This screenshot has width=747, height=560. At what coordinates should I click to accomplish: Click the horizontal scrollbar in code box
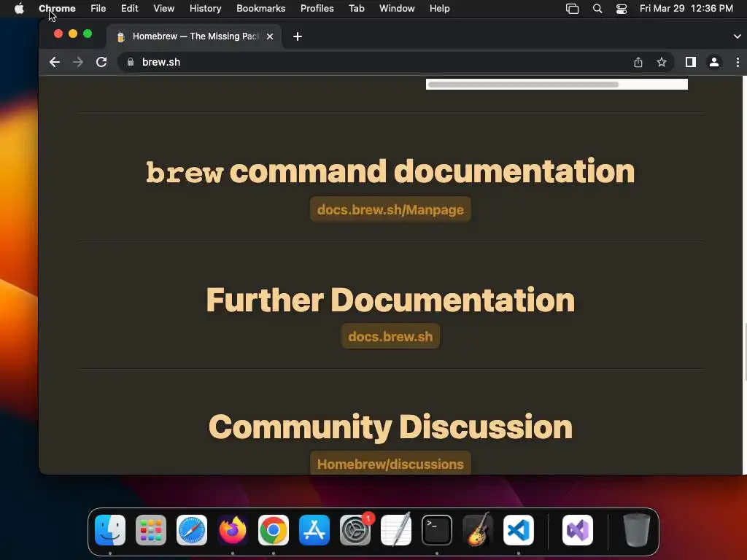(x=522, y=85)
